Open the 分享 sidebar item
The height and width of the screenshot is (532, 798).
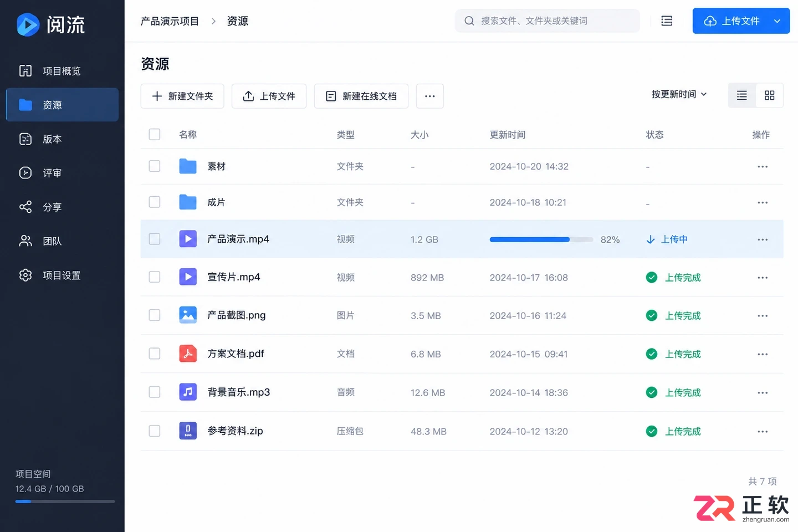pyautogui.click(x=62, y=207)
